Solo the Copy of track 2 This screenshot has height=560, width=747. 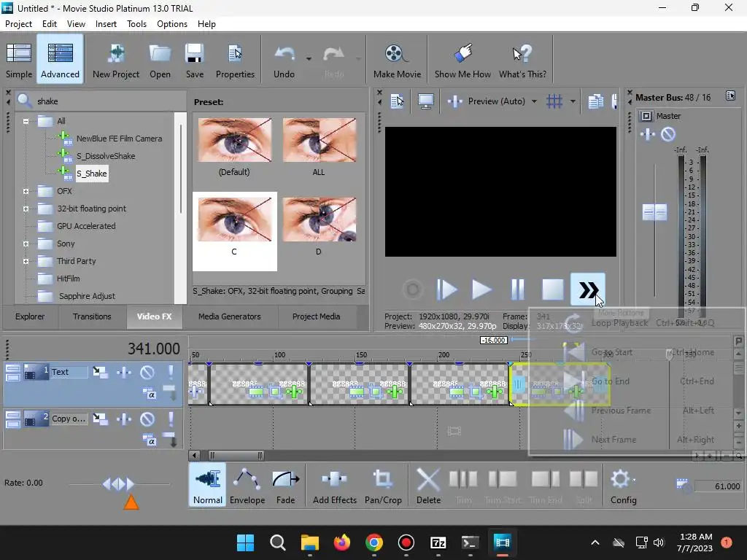tap(171, 419)
